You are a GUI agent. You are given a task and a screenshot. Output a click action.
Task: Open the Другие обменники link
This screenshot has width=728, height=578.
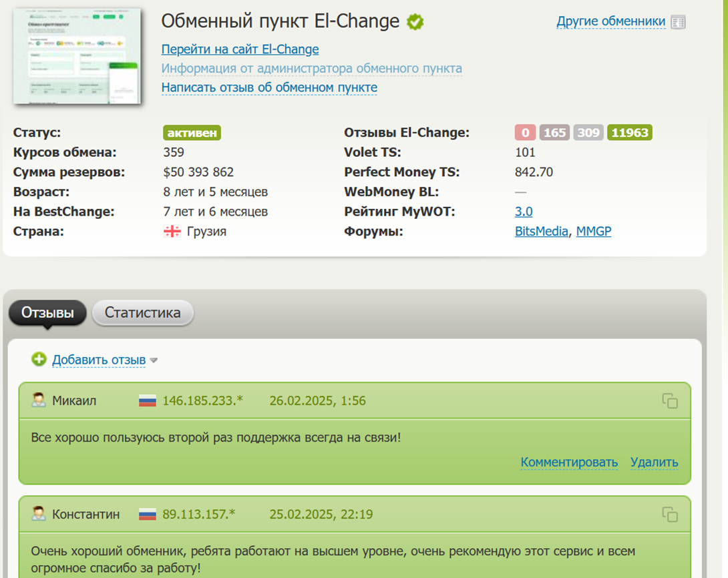click(x=611, y=21)
